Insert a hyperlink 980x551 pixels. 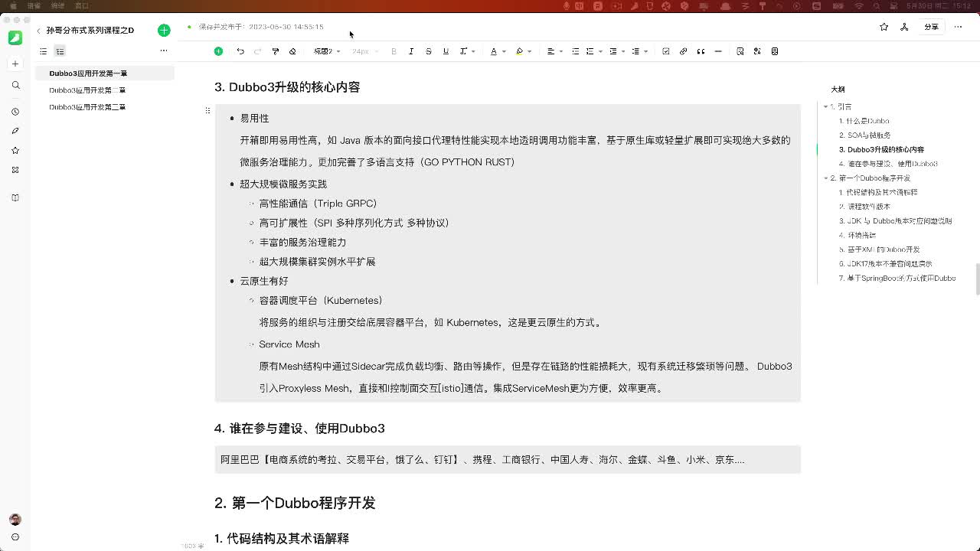pyautogui.click(x=684, y=51)
